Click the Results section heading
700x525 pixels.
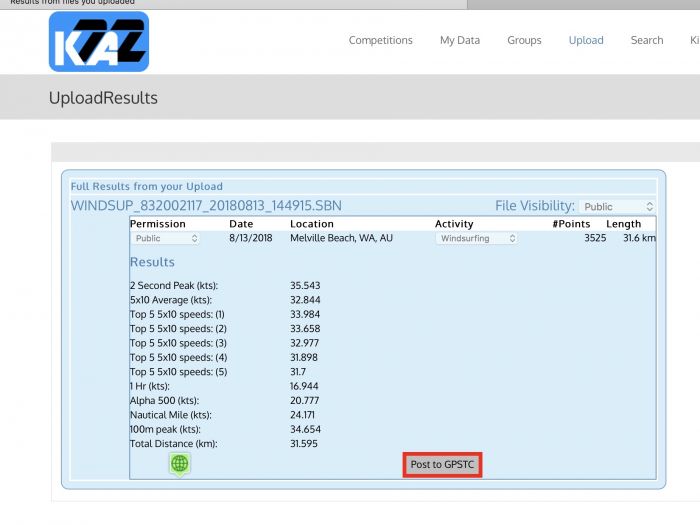coord(152,262)
